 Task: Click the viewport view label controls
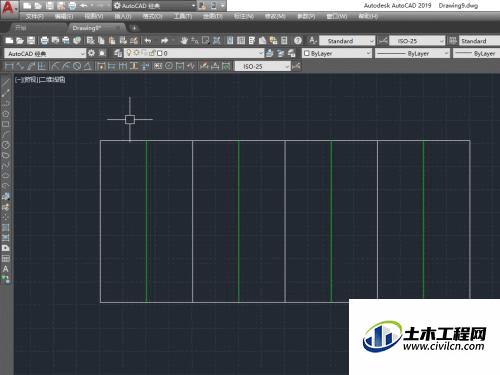pos(40,80)
